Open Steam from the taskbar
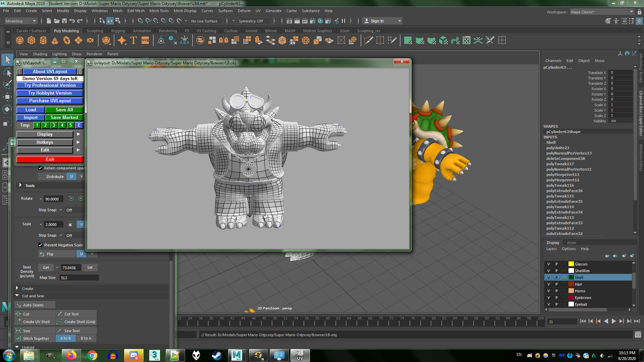 216,355
